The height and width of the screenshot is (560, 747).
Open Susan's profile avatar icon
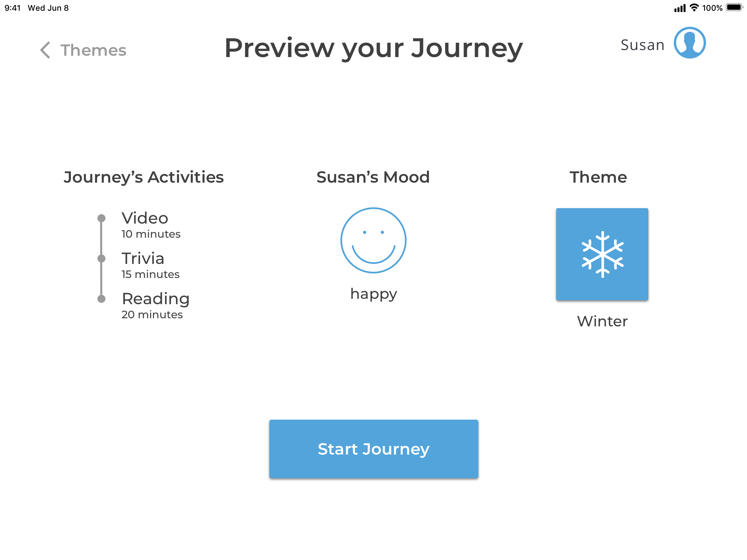[689, 43]
